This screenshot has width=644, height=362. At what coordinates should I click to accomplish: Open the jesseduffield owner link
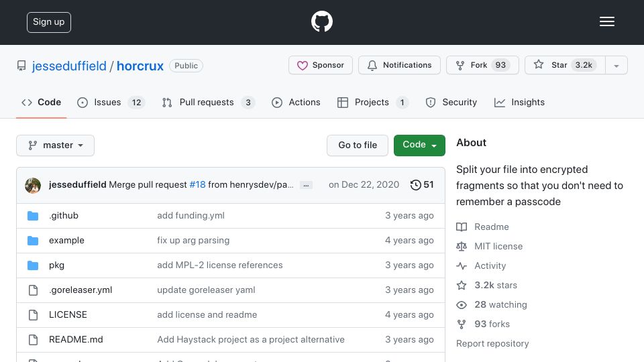(x=69, y=66)
